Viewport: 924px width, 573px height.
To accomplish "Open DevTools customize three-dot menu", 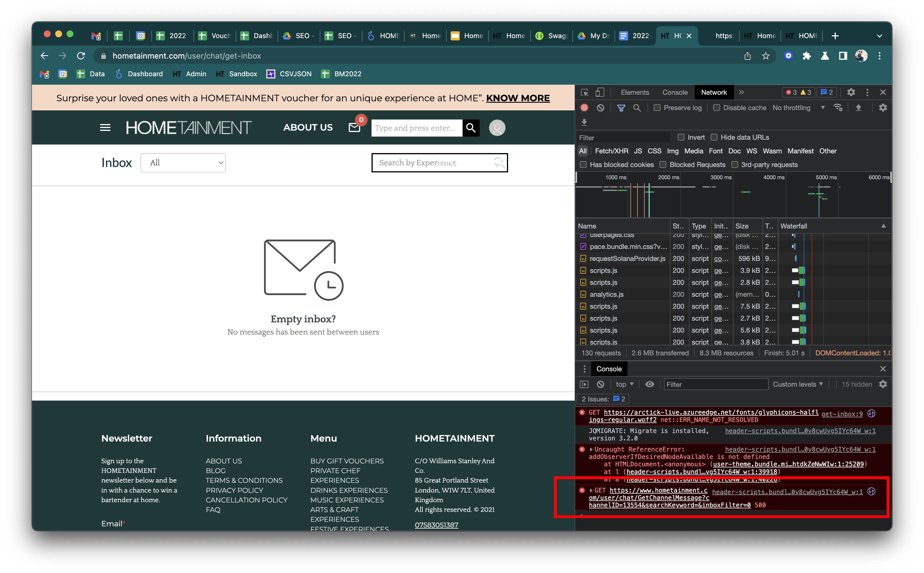I will tap(867, 92).
